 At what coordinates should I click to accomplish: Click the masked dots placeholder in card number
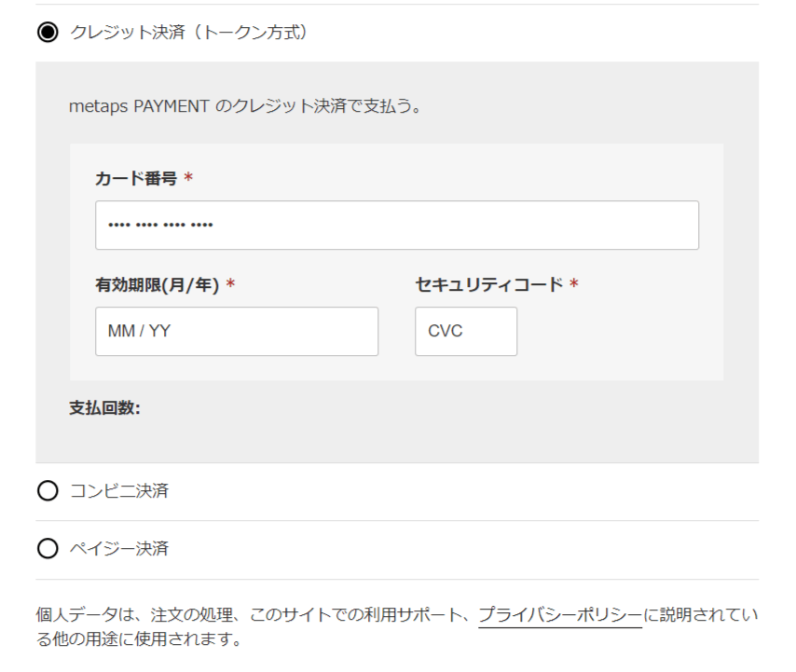(160, 225)
